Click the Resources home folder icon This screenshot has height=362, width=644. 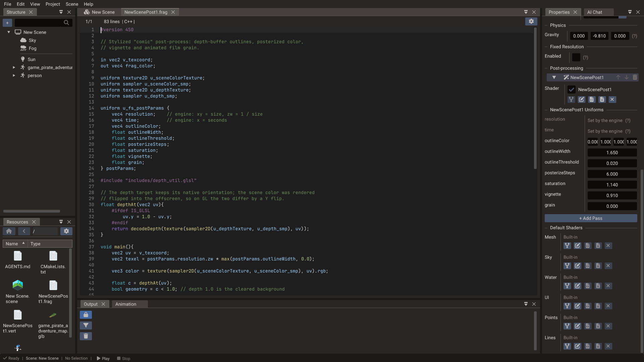9,231
